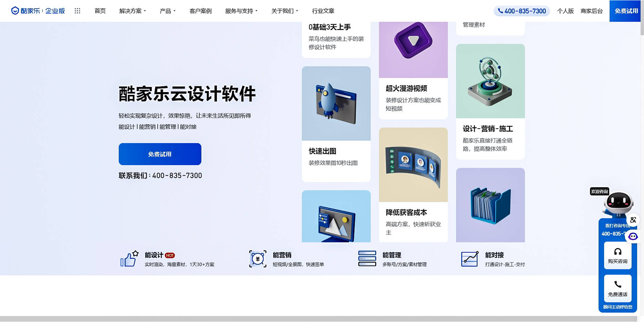Expand the 服务与支持 dropdown menu
The height and width of the screenshot is (322, 644).
point(241,11)
